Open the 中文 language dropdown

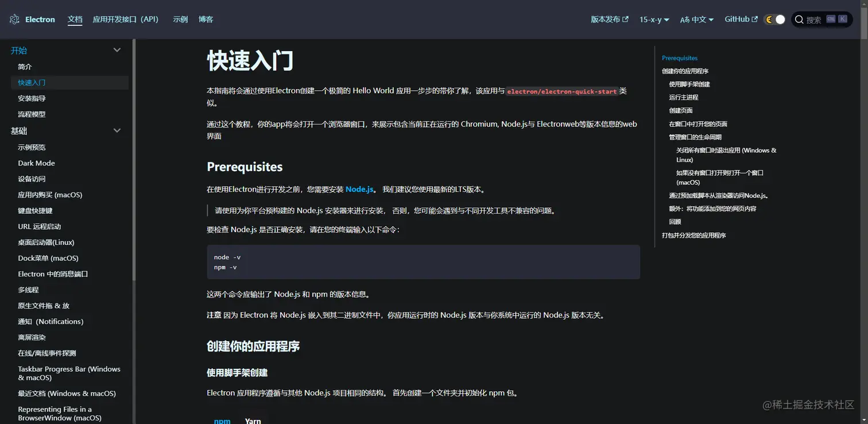[697, 20]
